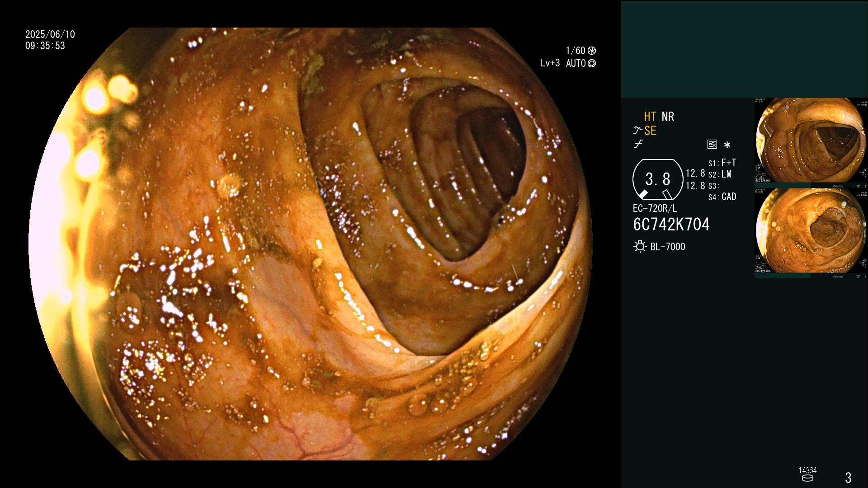Click the scope tip diagram showing 3.8
This screenshot has width=868, height=488.
click(x=657, y=179)
